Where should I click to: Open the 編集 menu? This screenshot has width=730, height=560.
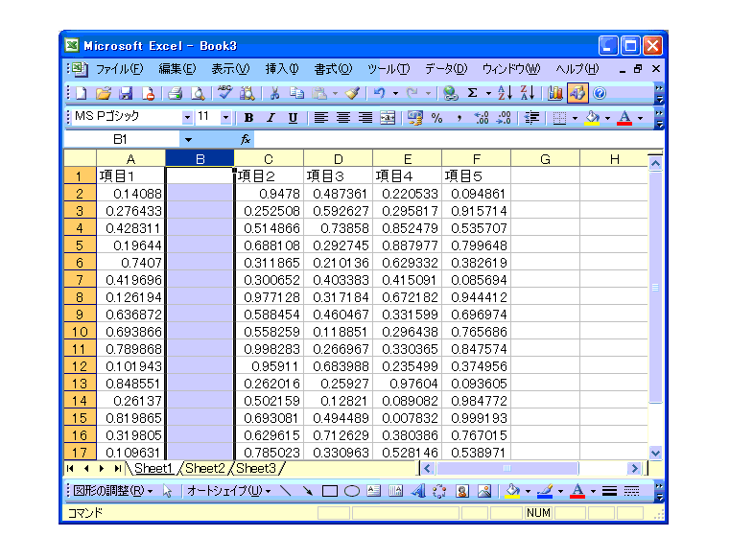[x=177, y=69]
